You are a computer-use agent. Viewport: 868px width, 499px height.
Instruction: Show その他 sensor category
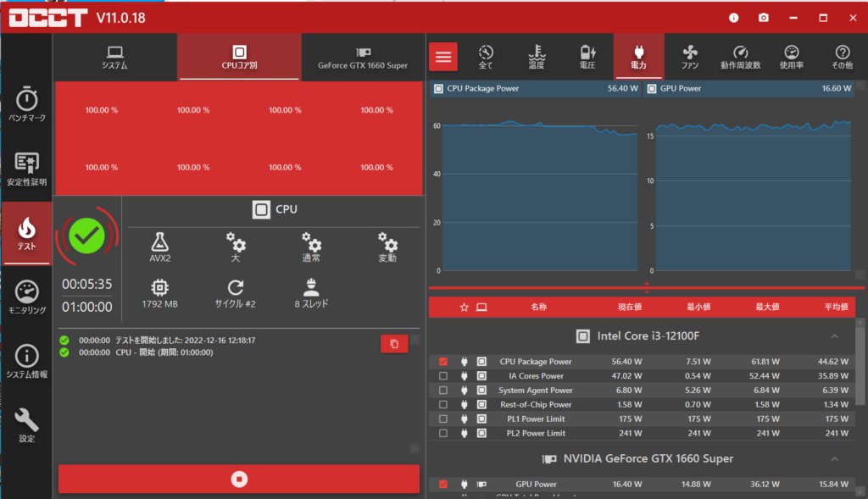coord(843,57)
